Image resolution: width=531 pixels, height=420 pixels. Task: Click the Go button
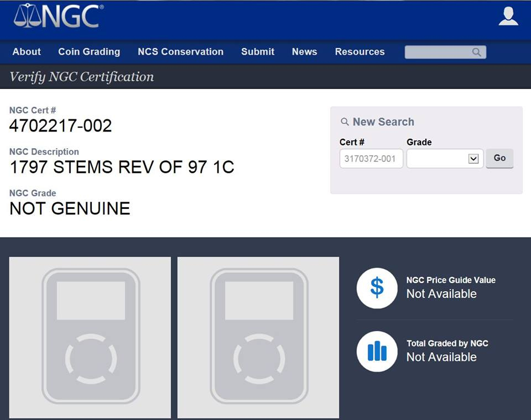[x=499, y=158]
